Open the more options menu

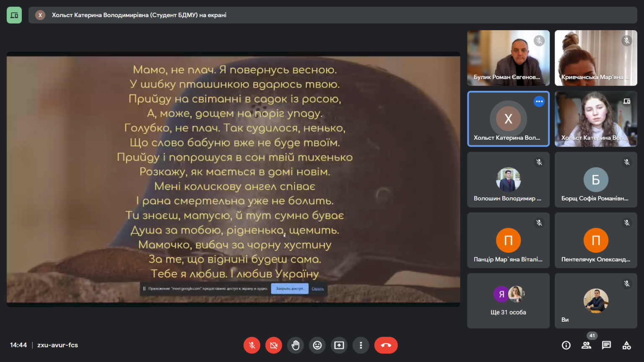point(361,345)
